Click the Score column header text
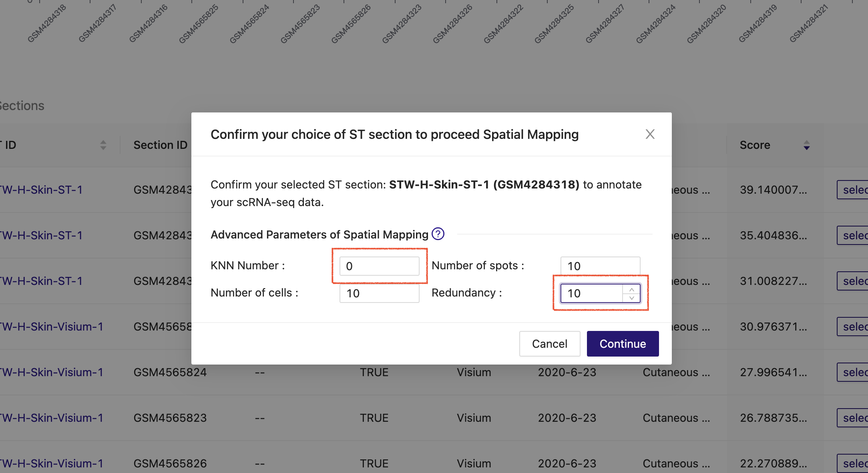Screen dimensions: 868x473 pyautogui.click(x=755, y=145)
